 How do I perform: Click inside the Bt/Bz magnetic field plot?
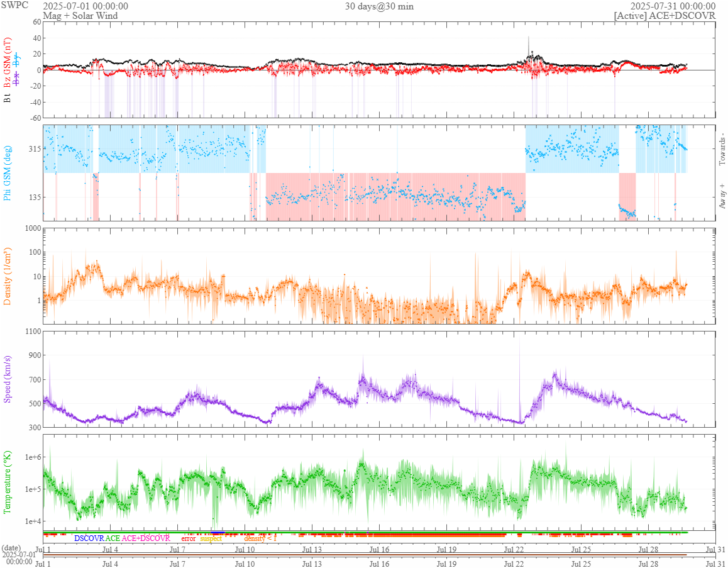point(379,70)
